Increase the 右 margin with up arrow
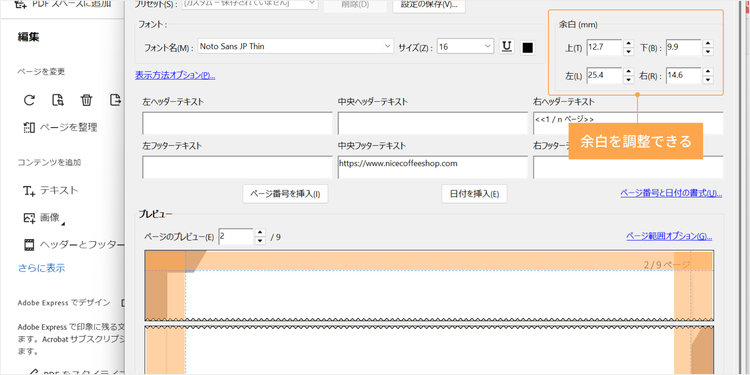750x375 pixels. click(708, 71)
